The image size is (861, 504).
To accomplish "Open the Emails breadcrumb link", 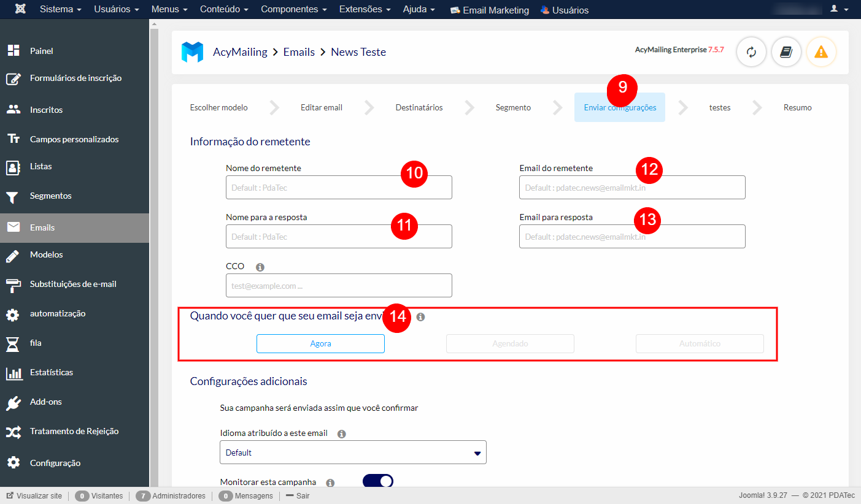I will coord(299,52).
